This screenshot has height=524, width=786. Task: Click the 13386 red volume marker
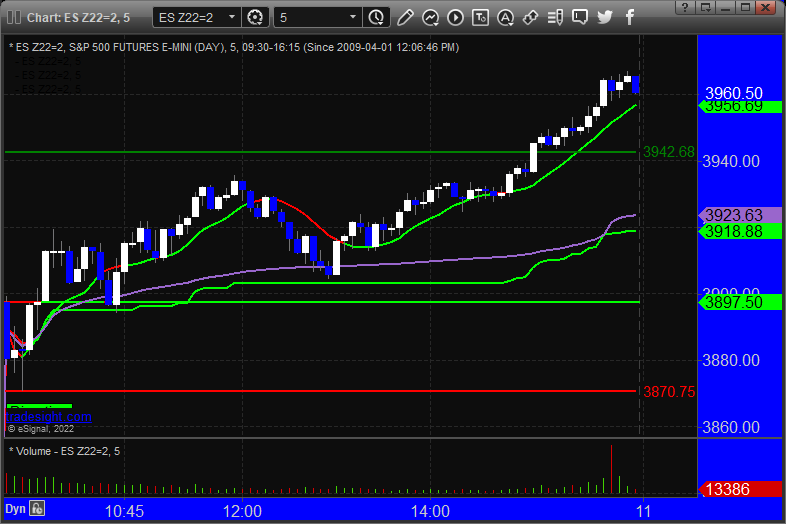[x=740, y=489]
